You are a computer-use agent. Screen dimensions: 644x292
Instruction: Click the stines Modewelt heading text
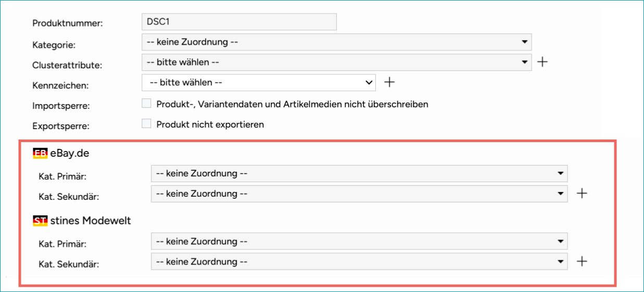(91, 221)
